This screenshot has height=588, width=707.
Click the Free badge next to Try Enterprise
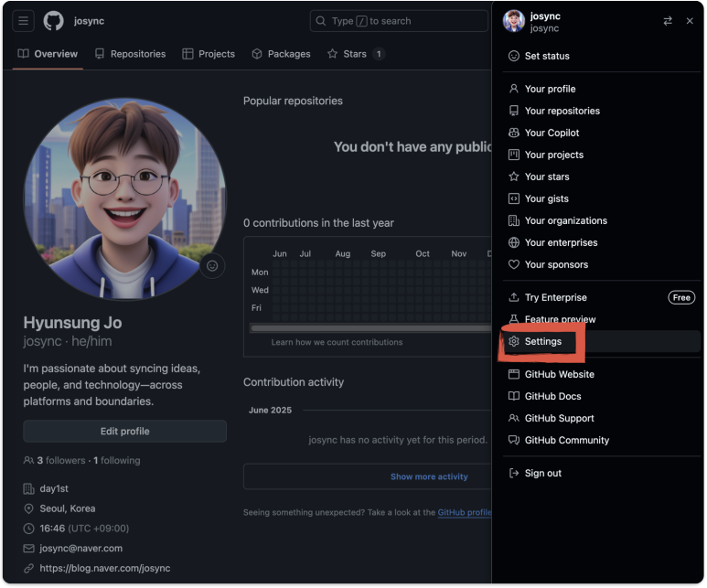tap(681, 297)
